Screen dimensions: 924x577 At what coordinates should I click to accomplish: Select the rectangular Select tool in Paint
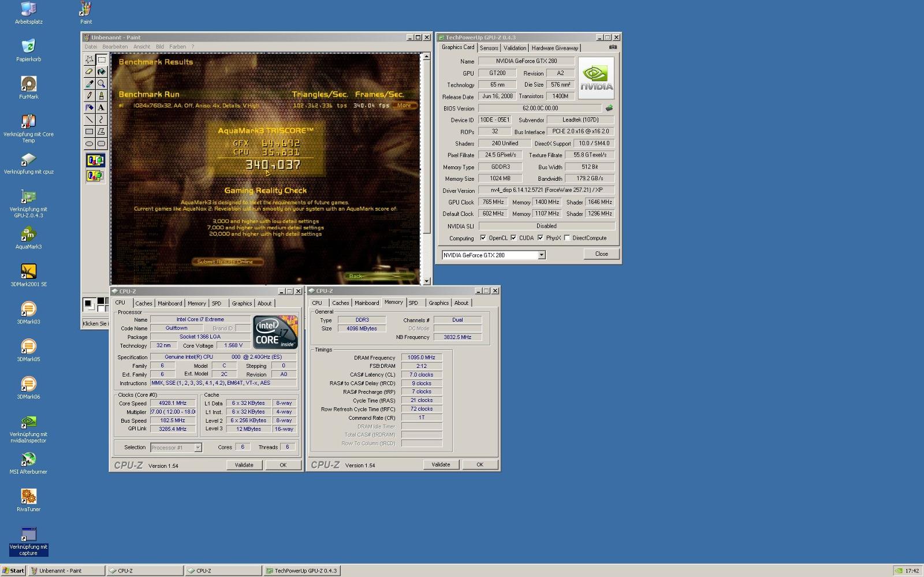tap(102, 59)
